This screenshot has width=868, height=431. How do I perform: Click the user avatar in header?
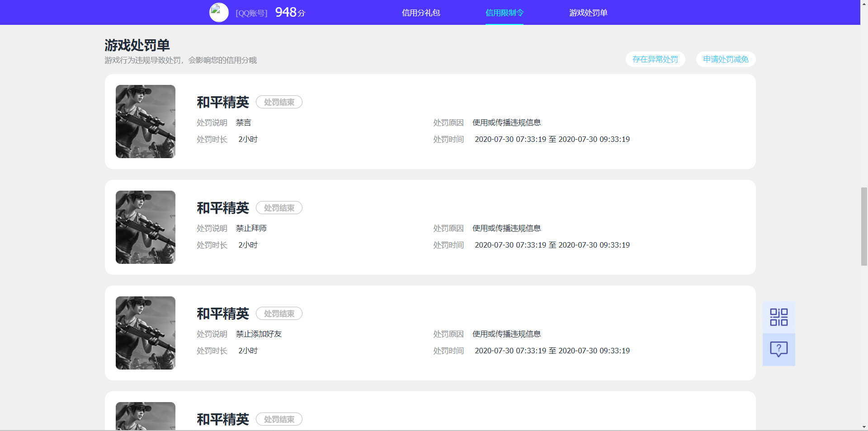click(219, 13)
